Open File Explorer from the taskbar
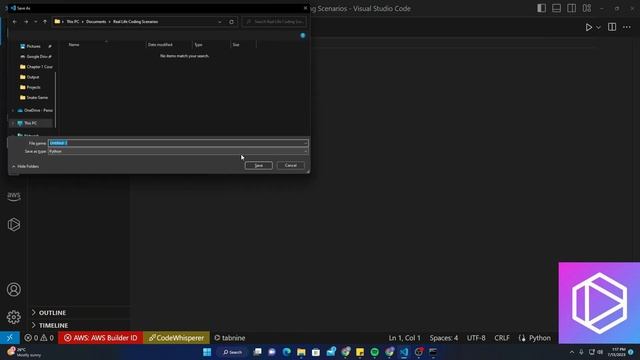This screenshot has height=360, width=640. pyautogui.click(x=301, y=352)
